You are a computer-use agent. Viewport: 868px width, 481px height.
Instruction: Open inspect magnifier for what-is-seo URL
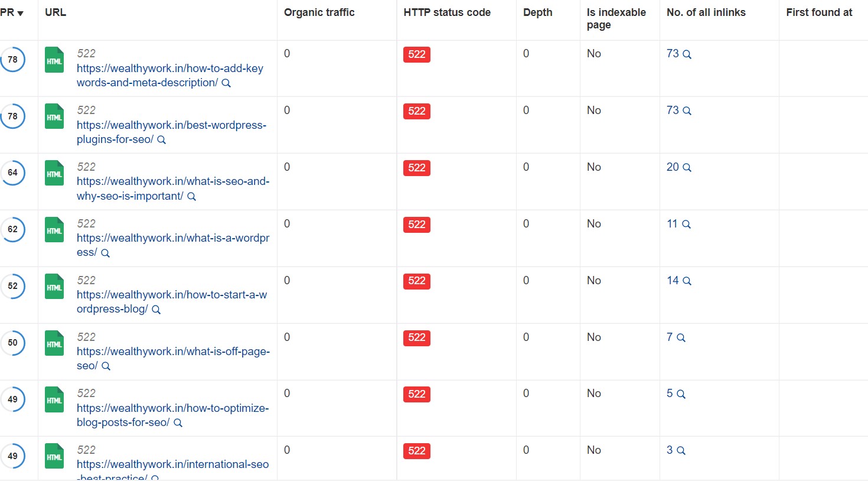(x=191, y=197)
